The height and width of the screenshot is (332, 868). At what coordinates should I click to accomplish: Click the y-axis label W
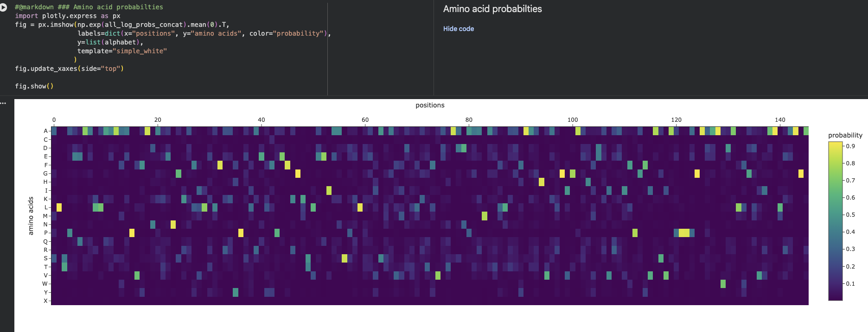(x=45, y=284)
